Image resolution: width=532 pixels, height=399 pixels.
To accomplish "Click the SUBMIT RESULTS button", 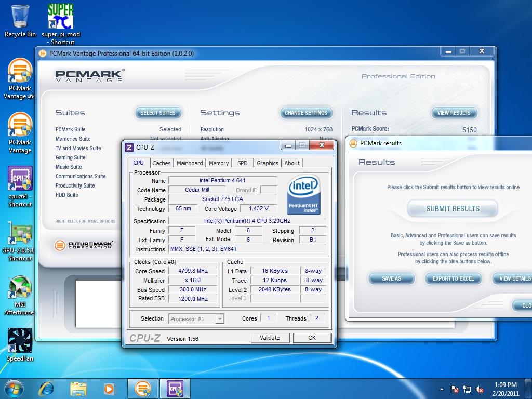I will point(453,209).
